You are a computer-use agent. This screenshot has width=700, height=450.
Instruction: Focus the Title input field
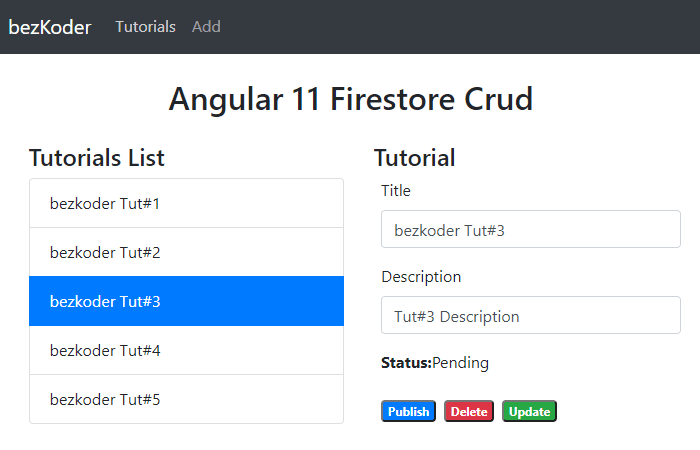(x=531, y=229)
